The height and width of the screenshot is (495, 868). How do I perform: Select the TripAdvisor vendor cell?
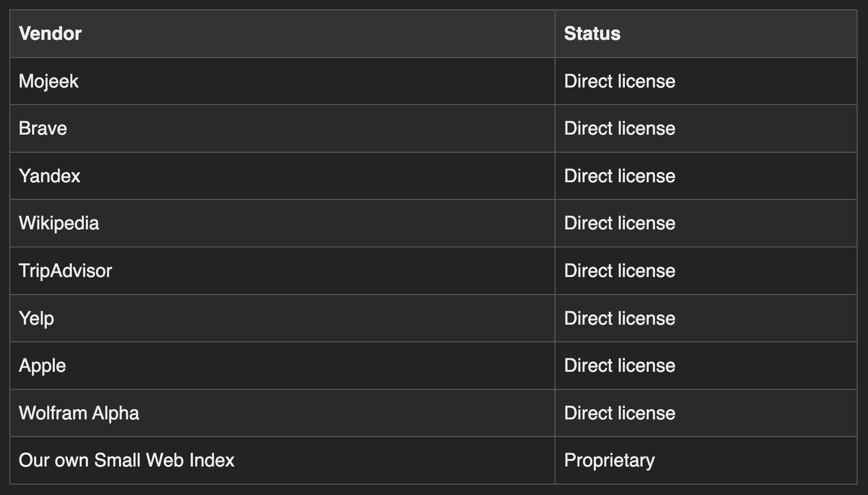point(282,271)
